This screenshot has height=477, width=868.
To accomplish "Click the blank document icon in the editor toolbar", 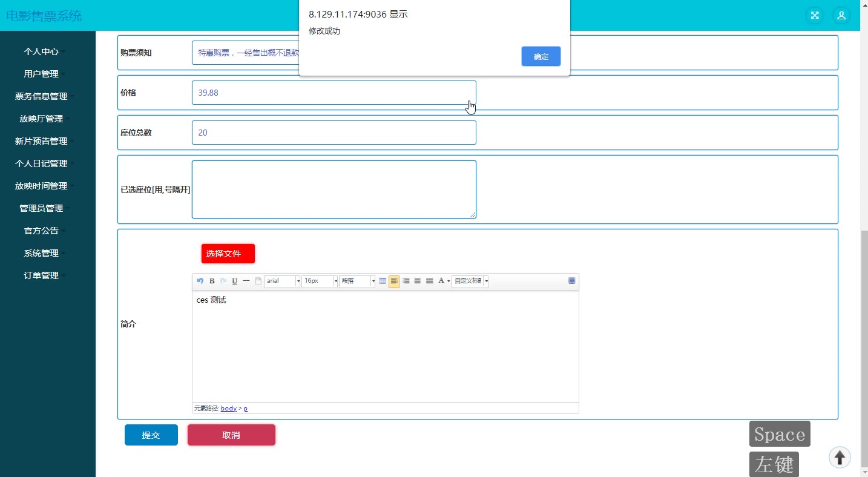I will point(258,281).
